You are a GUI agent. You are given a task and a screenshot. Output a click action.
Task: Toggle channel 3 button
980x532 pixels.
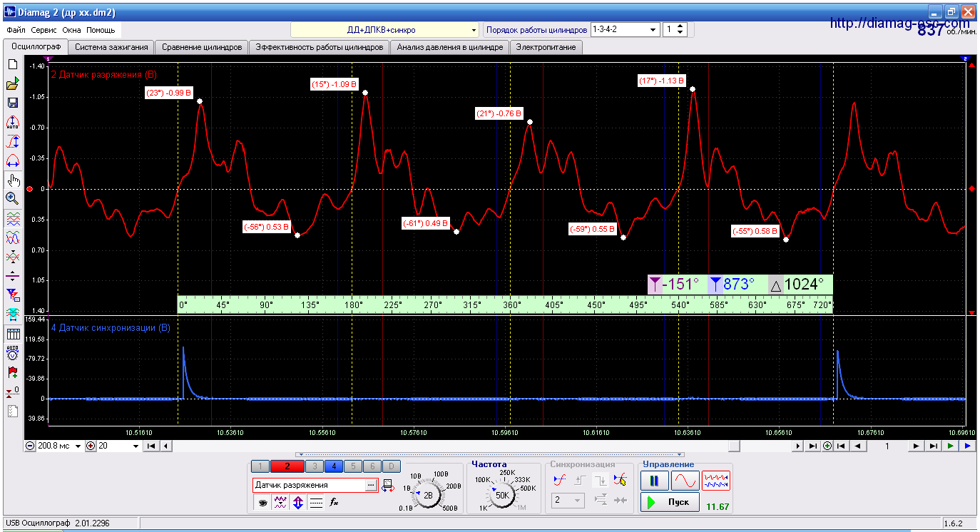(314, 466)
